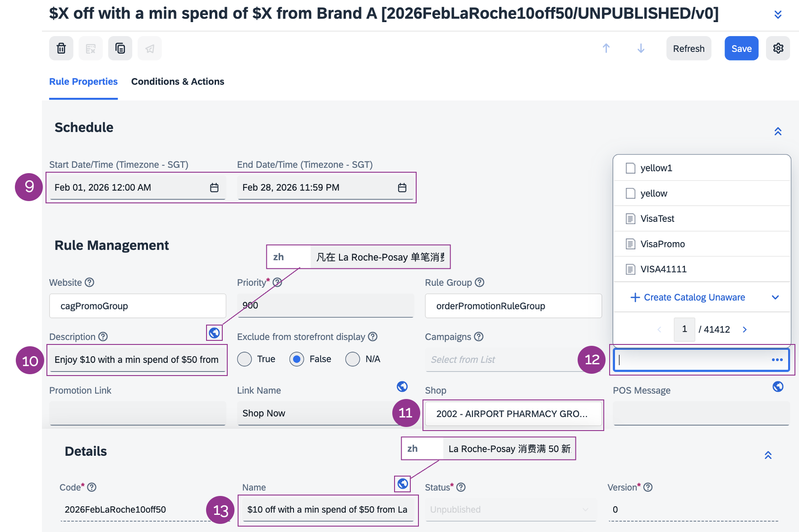This screenshot has height=532, width=799.
Task: Open the Rule Properties tab
Action: pos(83,82)
